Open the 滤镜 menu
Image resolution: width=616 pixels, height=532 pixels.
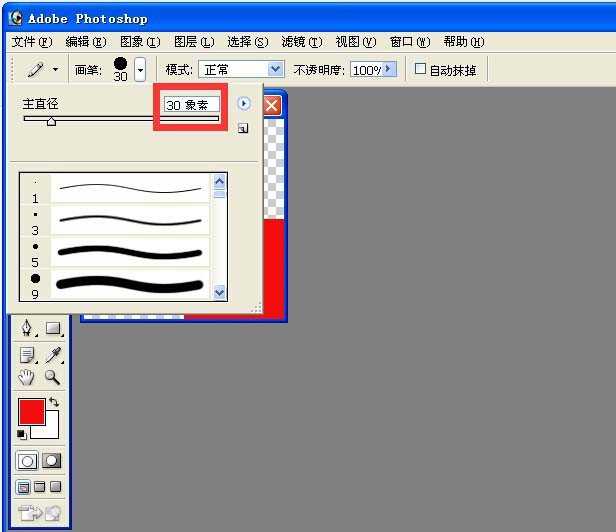[x=301, y=42]
